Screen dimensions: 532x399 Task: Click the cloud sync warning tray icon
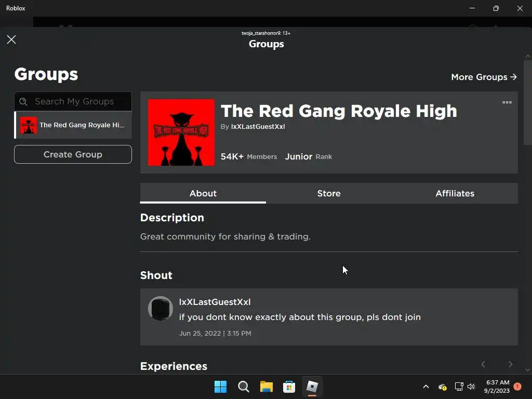(x=443, y=387)
